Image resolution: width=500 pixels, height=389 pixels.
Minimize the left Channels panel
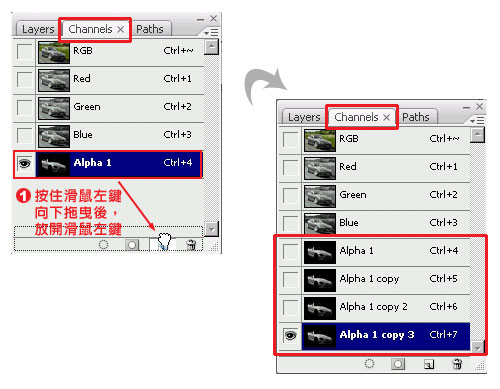200,20
